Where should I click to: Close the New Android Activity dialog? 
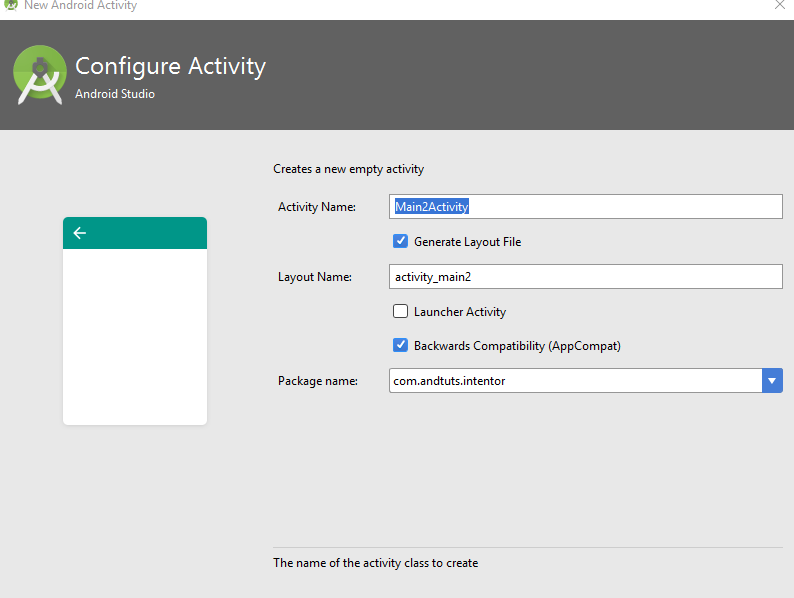click(x=780, y=5)
